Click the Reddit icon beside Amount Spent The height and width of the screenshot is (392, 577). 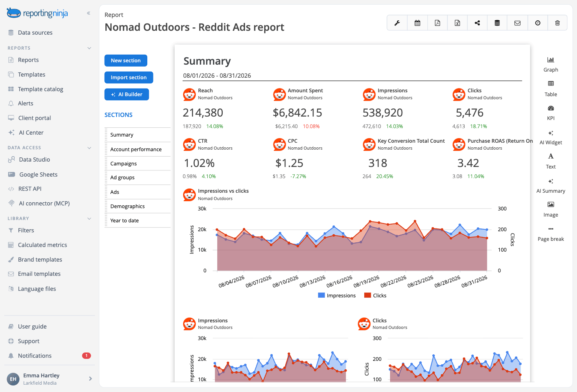(279, 94)
